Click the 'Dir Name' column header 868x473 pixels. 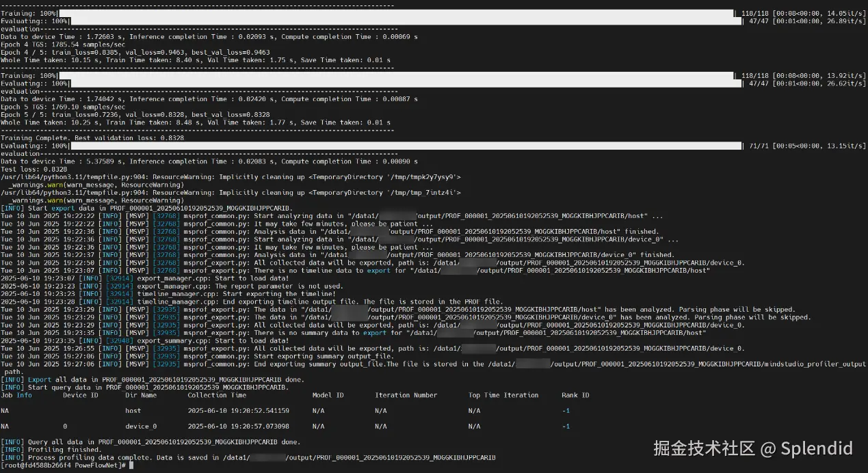141,395
